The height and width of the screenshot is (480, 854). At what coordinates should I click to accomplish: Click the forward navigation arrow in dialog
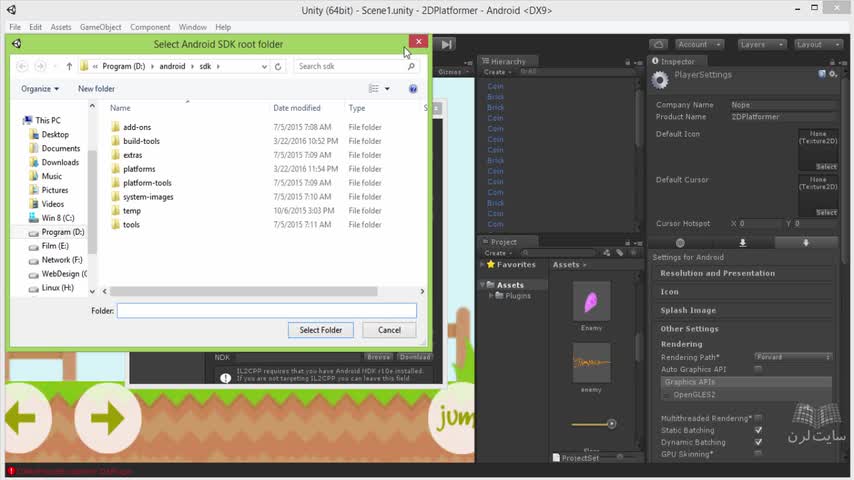(40, 66)
